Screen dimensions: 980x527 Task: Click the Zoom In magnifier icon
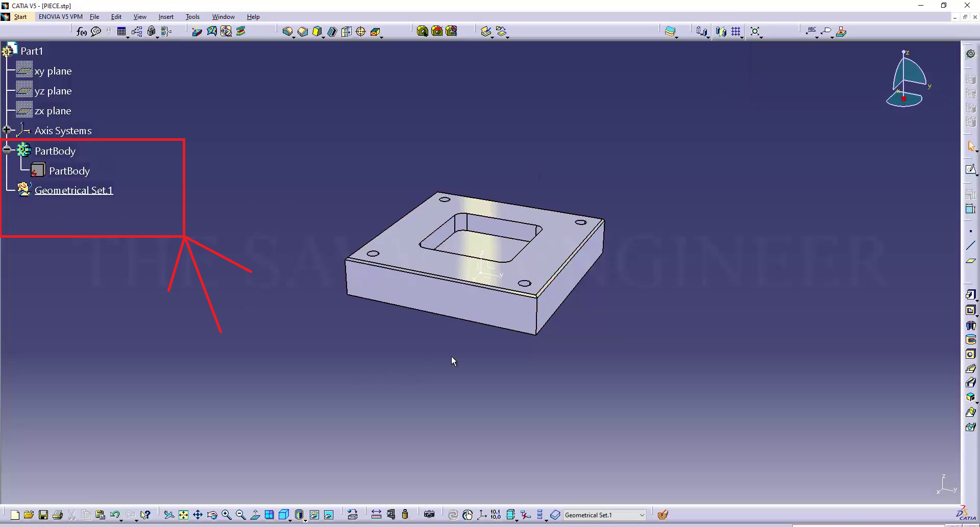227,515
